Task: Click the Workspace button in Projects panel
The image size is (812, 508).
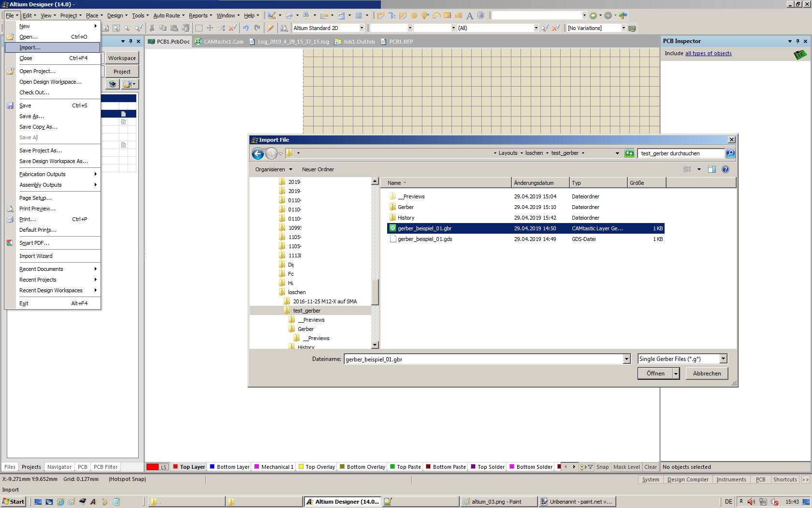Action: pyautogui.click(x=122, y=58)
